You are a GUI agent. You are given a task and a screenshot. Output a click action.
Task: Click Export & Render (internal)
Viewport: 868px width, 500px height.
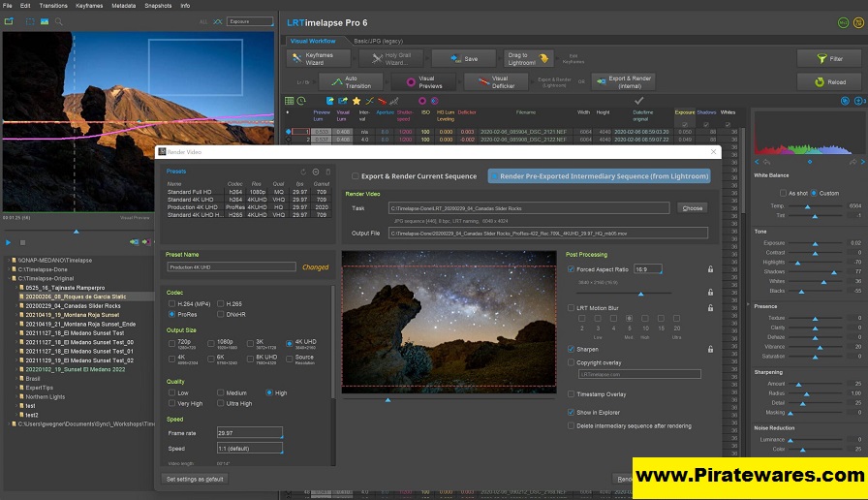coord(623,82)
